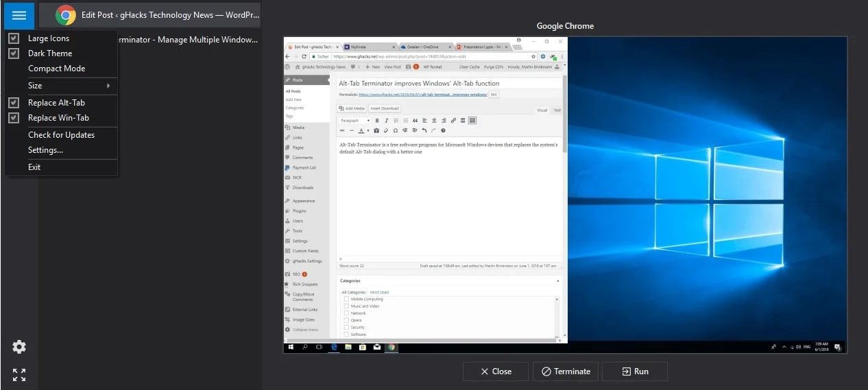The image size is (868, 390).
Task: Click the Terminate button
Action: (x=566, y=371)
